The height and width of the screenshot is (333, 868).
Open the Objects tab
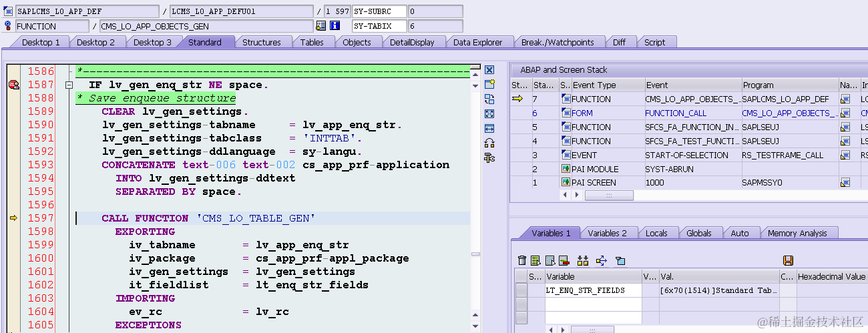(x=357, y=42)
